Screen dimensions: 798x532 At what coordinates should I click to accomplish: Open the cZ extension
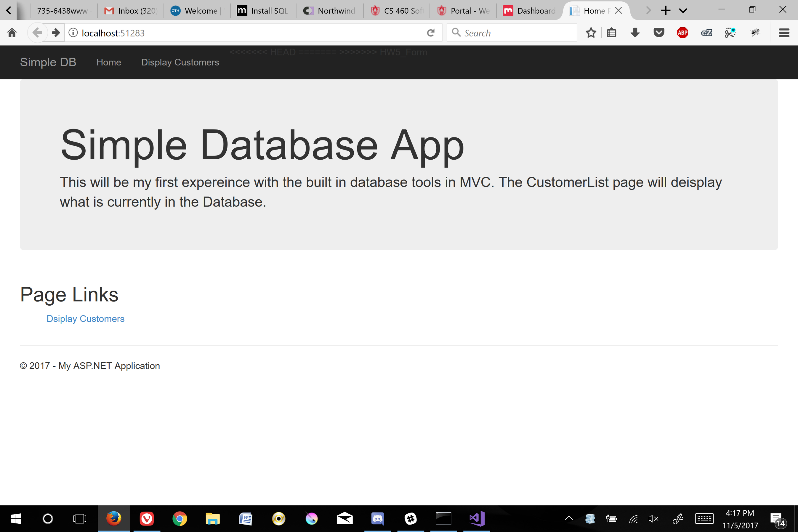click(706, 33)
